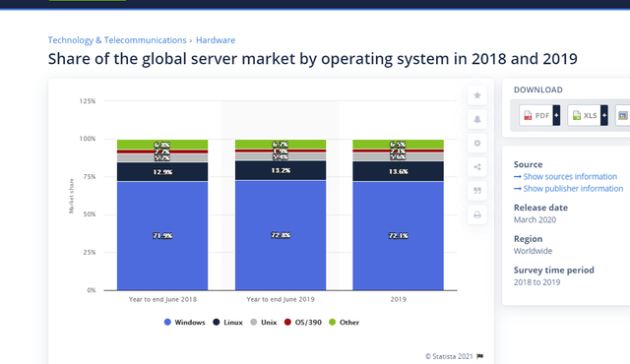
Task: Click the quotation citation icon
Action: pyautogui.click(x=476, y=191)
